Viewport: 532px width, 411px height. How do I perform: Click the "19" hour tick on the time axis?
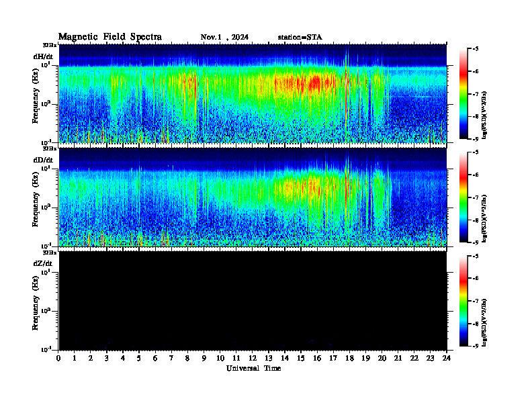pyautogui.click(x=365, y=358)
